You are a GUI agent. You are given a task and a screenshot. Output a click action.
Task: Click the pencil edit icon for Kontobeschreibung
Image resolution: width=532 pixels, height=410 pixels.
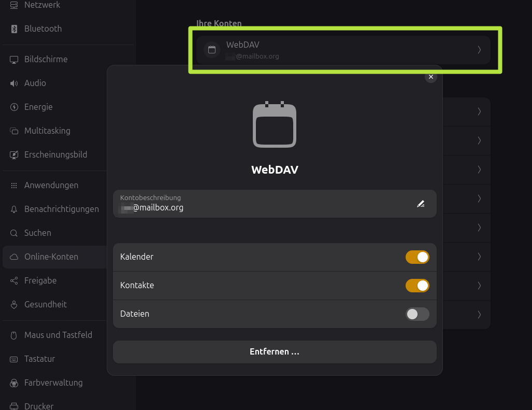coord(421,204)
